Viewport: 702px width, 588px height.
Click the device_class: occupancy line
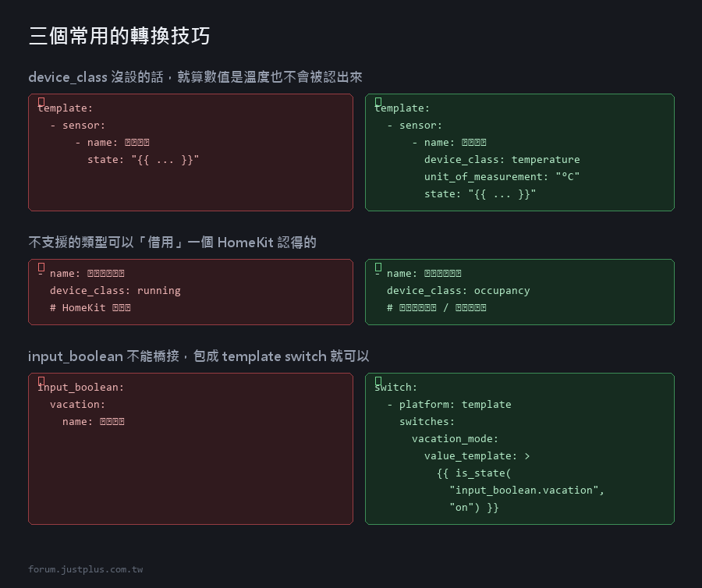[458, 291]
